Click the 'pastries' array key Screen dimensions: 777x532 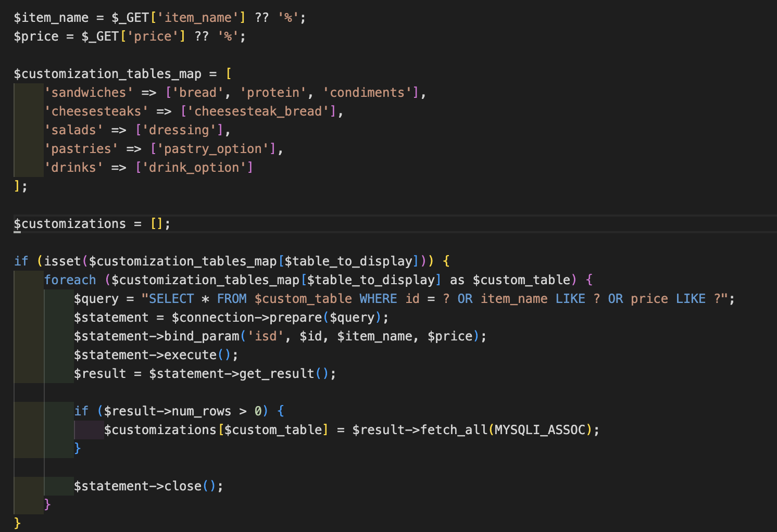pyautogui.click(x=81, y=149)
